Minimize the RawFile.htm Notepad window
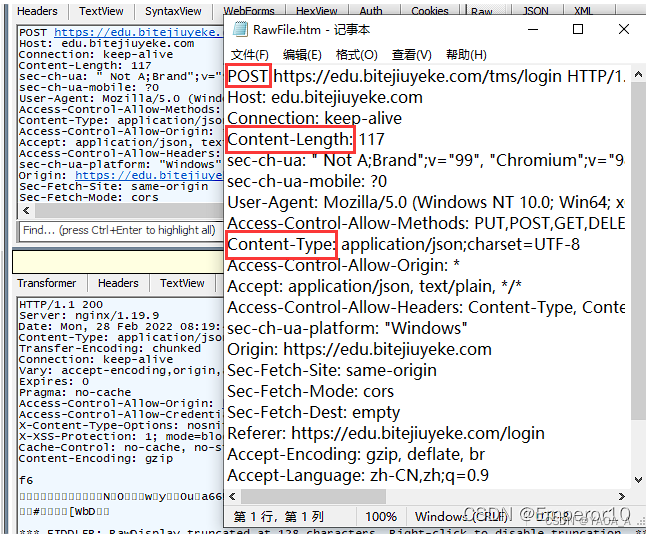This screenshot has width=646, height=536. [x=533, y=29]
